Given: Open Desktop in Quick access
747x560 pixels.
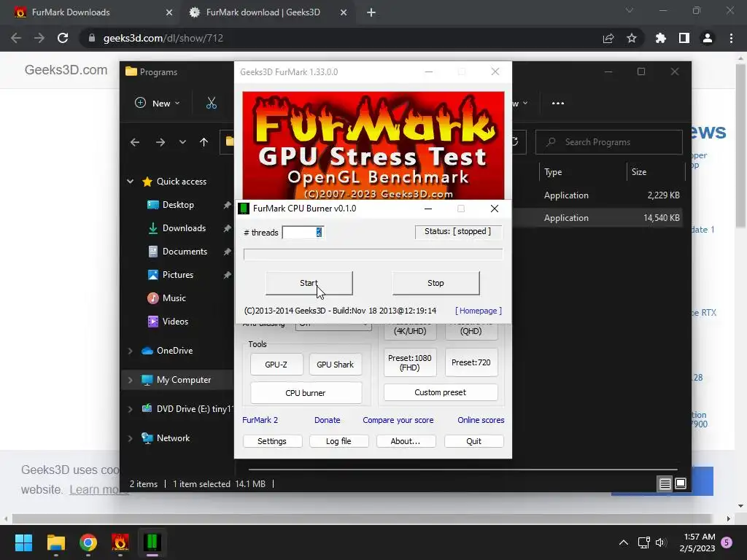Looking at the screenshot, I should [178, 205].
